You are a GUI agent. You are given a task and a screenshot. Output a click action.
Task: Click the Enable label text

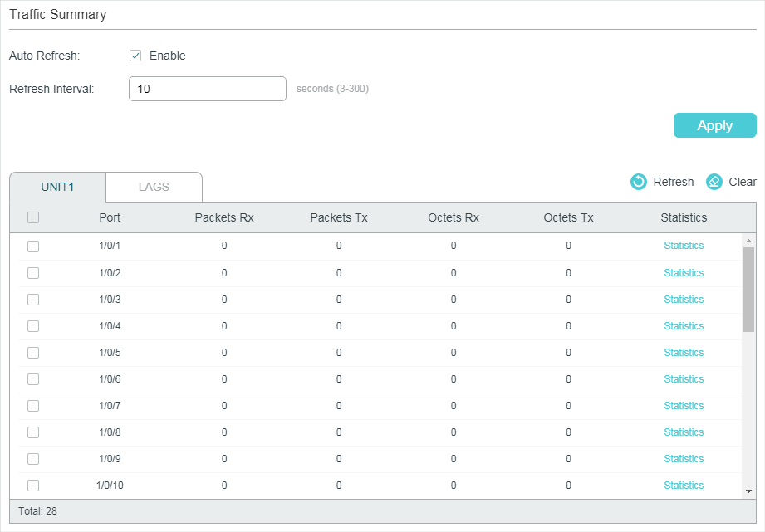(x=167, y=56)
